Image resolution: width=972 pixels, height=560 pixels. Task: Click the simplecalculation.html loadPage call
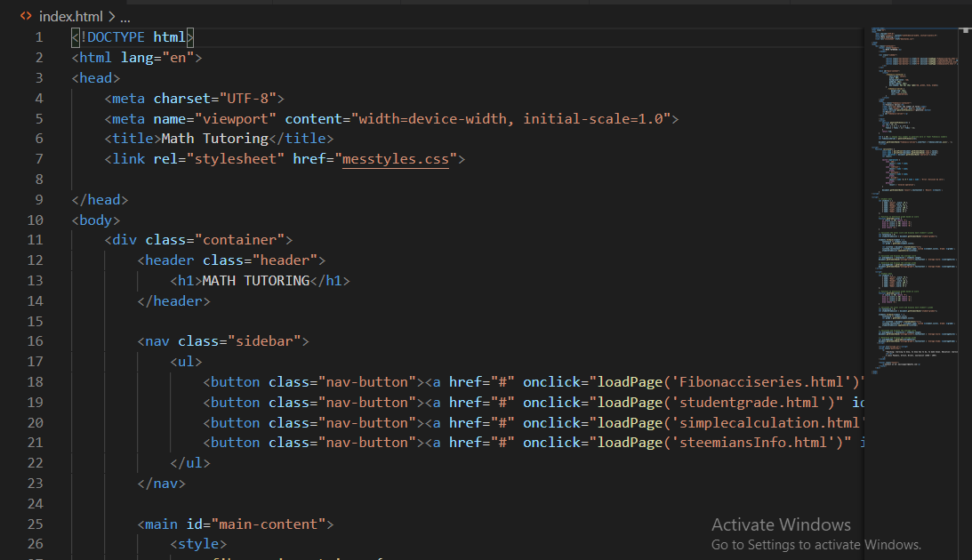click(x=730, y=423)
